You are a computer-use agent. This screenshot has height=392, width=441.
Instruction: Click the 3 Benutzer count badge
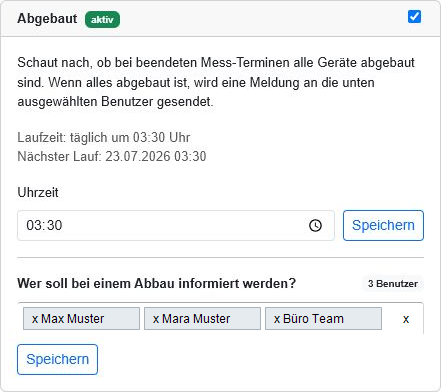click(x=393, y=284)
